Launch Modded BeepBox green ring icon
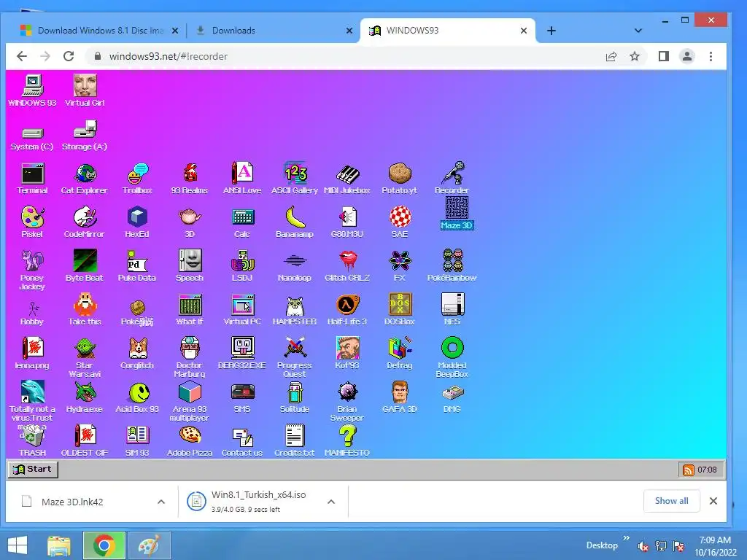Screen dimensions: 747x560 tap(452, 357)
